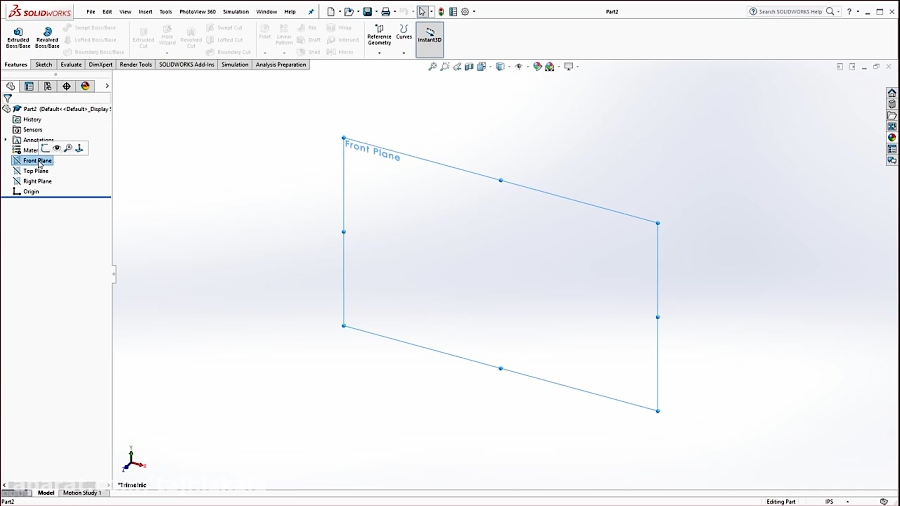This screenshot has width=900, height=506.
Task: Expand the Annotations tree node
Action: click(6, 140)
